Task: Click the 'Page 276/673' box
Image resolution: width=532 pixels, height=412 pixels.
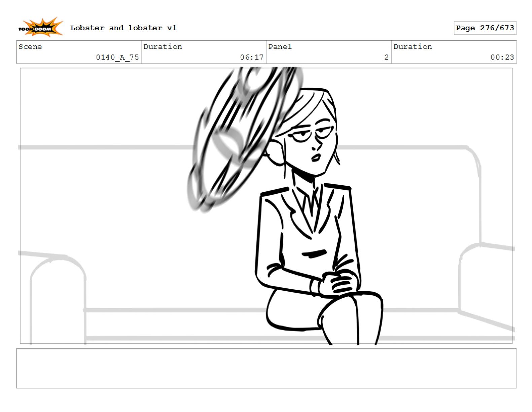Action: (x=485, y=28)
